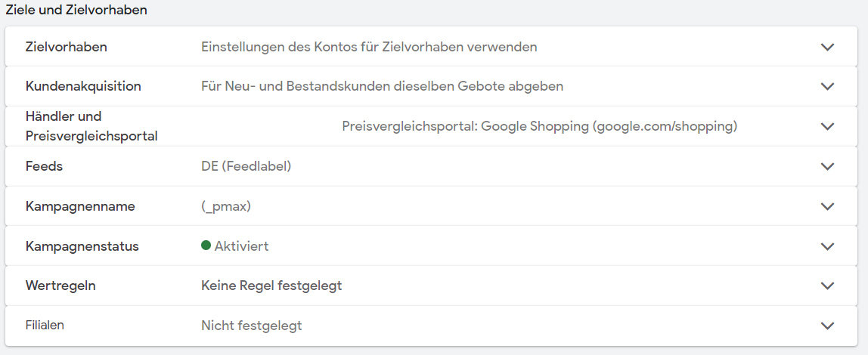868x355 pixels.
Task: Click the (_pmax) campaign name value
Action: pyautogui.click(x=226, y=206)
